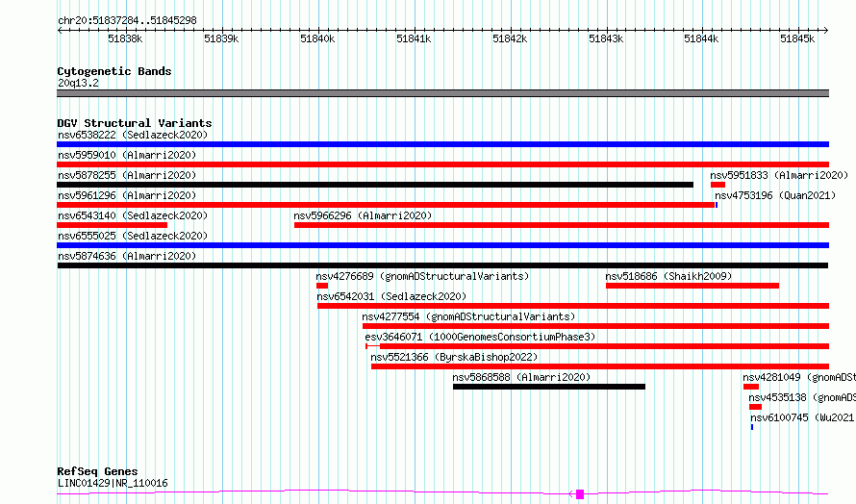856x504 pixels.
Task: Open the LINC01429|NR_110016 gene label
Action: (x=113, y=483)
